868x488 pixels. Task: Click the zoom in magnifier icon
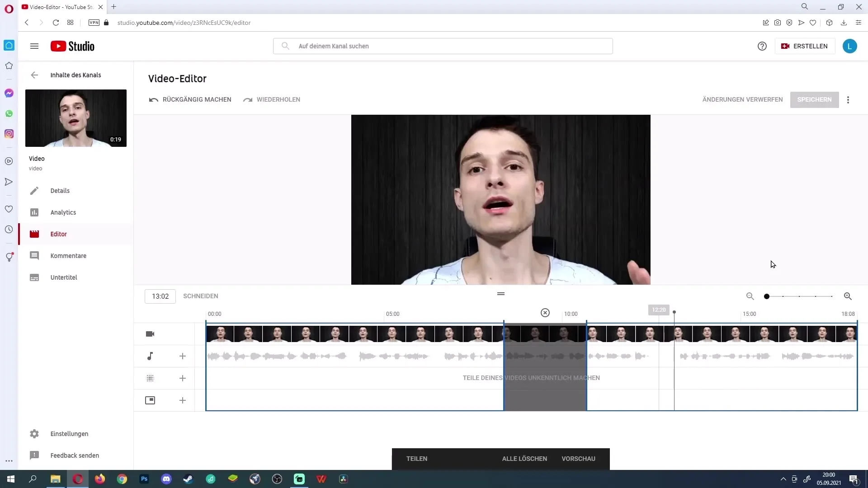click(x=848, y=296)
